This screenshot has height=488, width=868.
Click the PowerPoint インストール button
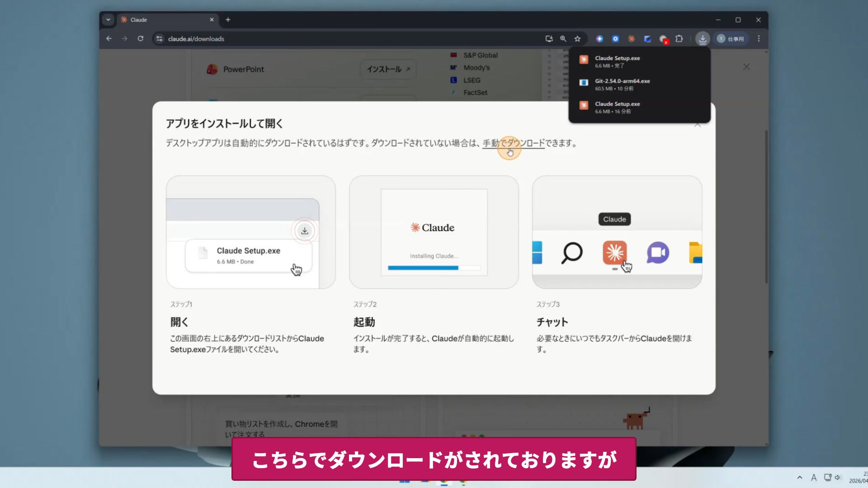pyautogui.click(x=388, y=69)
